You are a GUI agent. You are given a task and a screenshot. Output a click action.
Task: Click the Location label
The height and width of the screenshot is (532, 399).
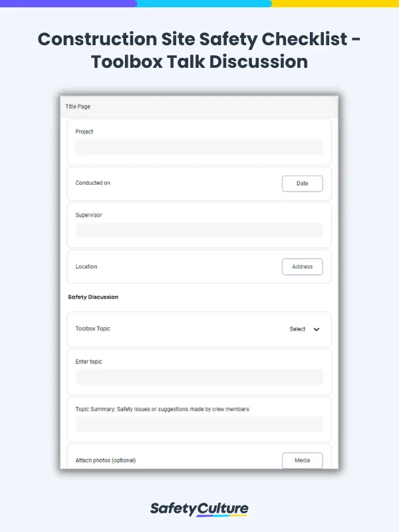click(86, 267)
